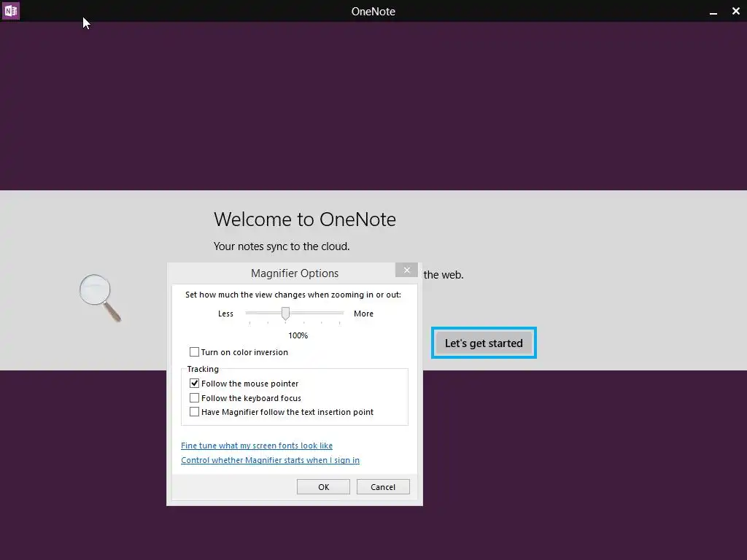Click the zoom increment slider thumb

pyautogui.click(x=285, y=313)
